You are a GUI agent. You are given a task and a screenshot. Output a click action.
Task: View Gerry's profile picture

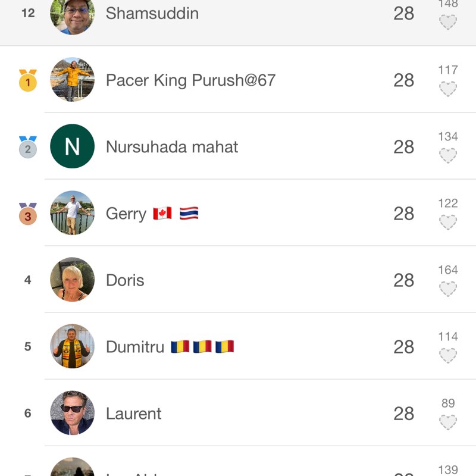(72, 213)
